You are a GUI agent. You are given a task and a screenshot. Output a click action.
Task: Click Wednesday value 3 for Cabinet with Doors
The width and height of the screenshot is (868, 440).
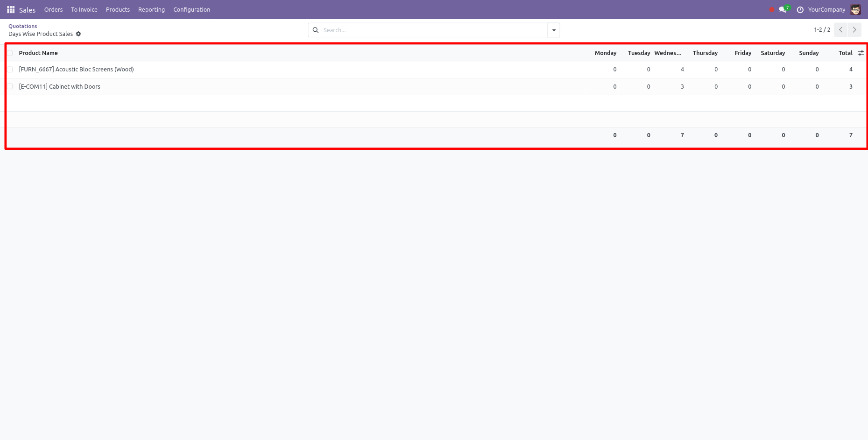[682, 87]
